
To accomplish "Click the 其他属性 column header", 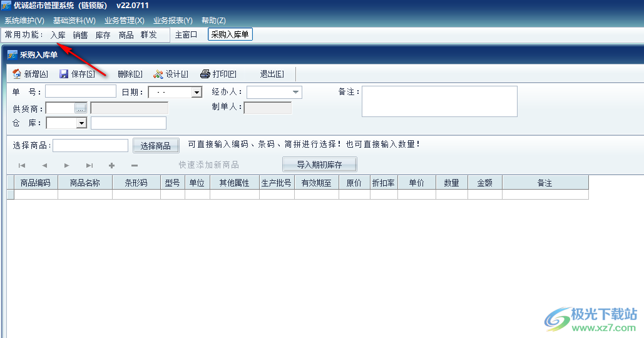I will pos(235,183).
